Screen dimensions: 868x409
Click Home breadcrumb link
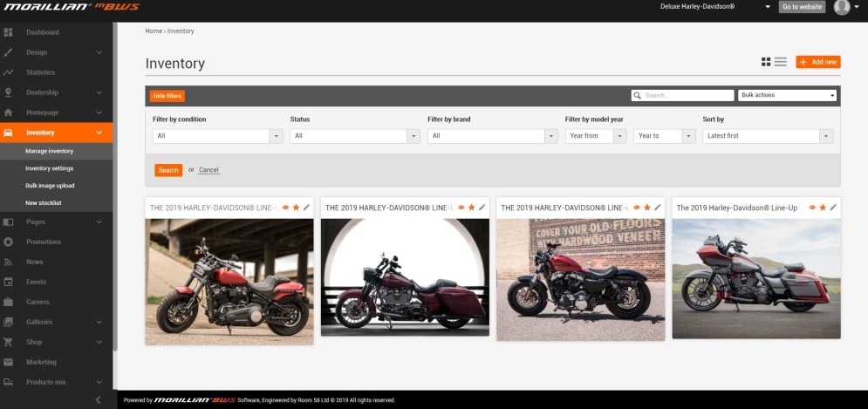click(154, 31)
